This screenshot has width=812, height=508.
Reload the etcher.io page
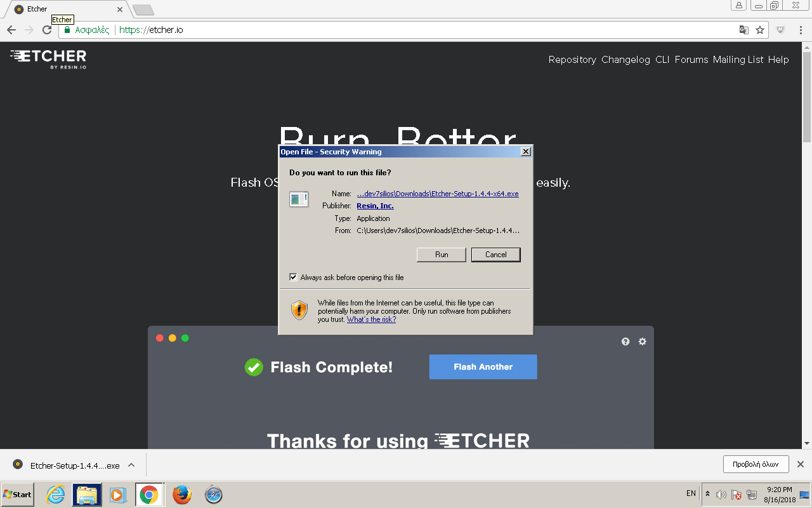pyautogui.click(x=47, y=30)
